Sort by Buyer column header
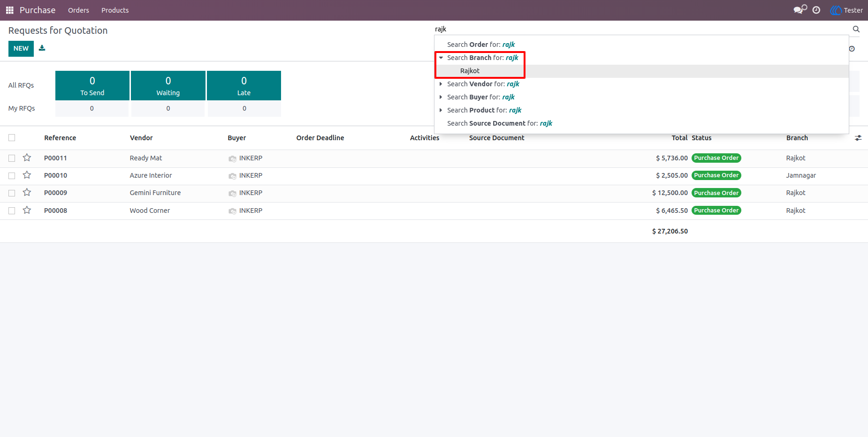Screen dimensions: 868x437 coord(237,138)
